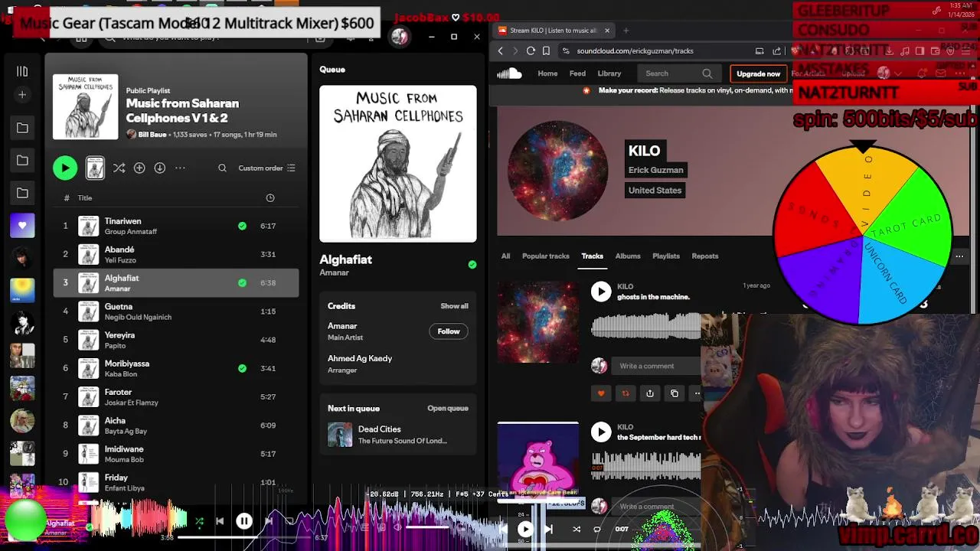Viewport: 980px width, 551px height.
Task: Toggle saved checkmark on Tinariwen track
Action: pos(242,226)
